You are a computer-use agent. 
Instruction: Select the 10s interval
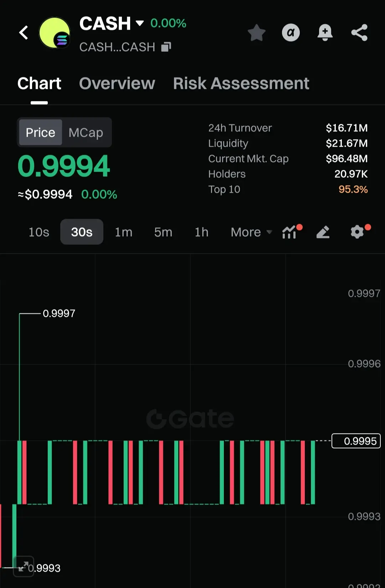coord(39,232)
